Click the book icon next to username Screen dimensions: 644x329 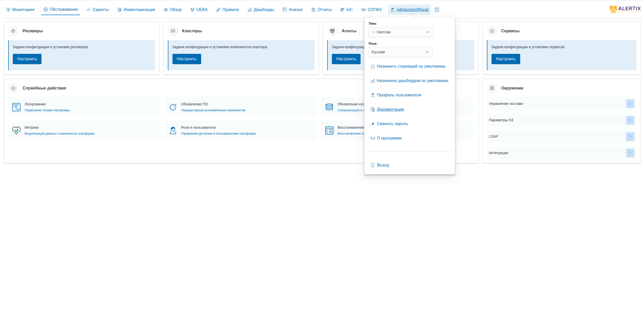click(x=437, y=10)
